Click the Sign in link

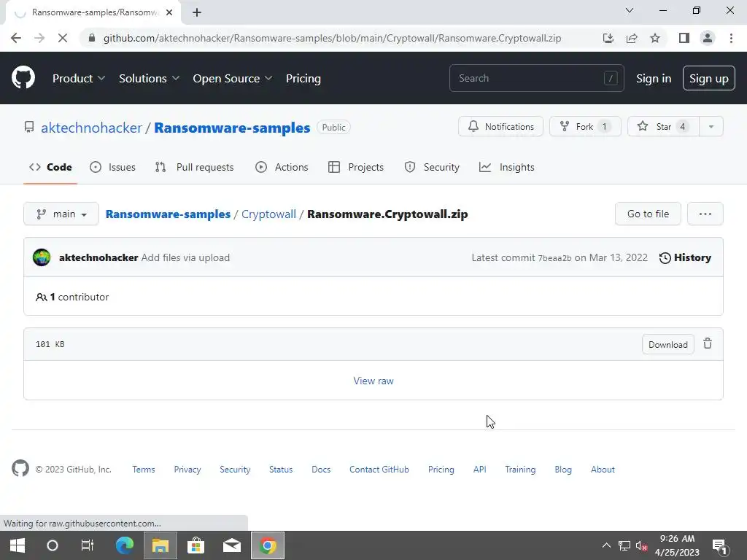tap(654, 78)
